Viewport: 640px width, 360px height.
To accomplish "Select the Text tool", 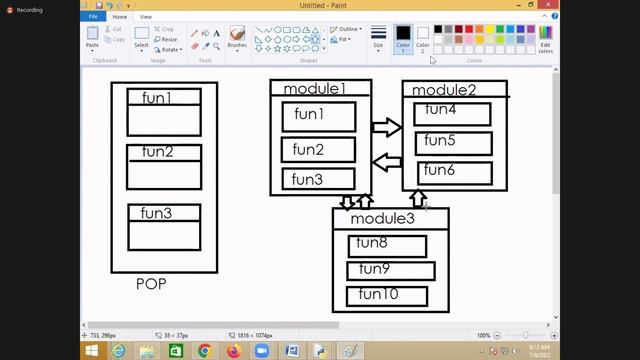I will (216, 33).
